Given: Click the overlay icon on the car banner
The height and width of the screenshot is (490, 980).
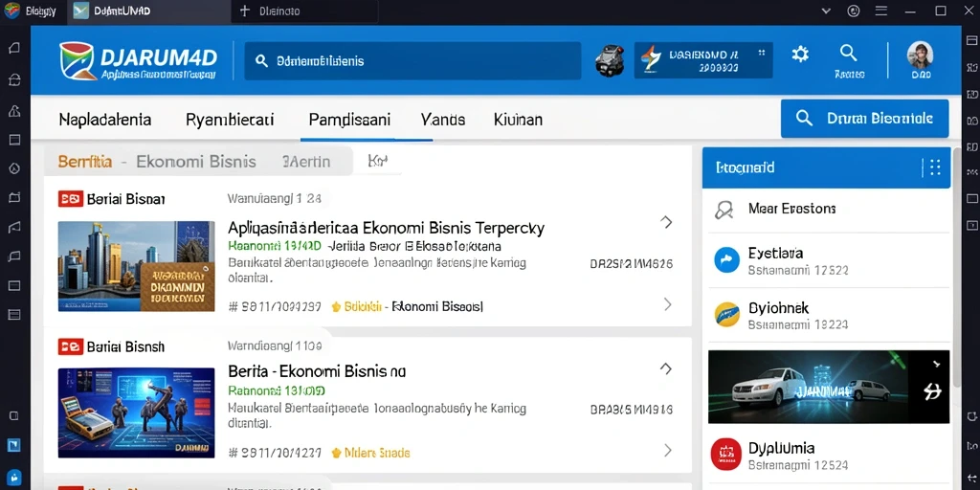Looking at the screenshot, I should [x=932, y=391].
